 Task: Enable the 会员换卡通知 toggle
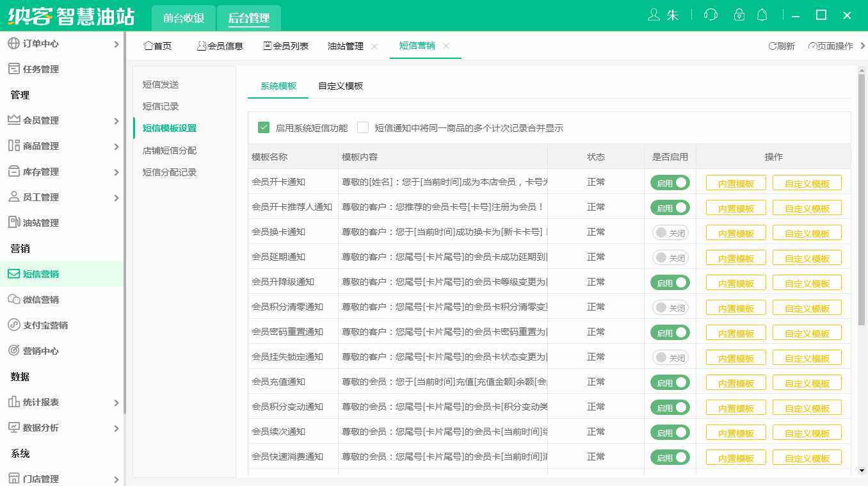670,232
